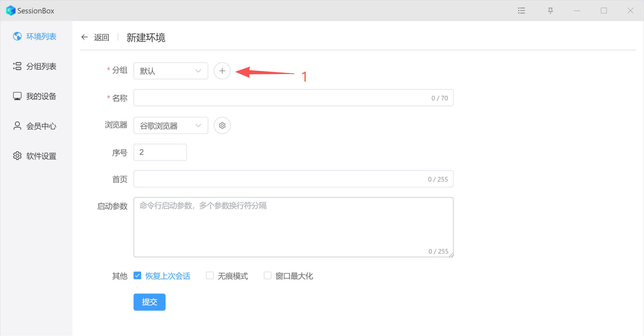
Task: Click the 启动参数 textarea
Action: pos(293,227)
